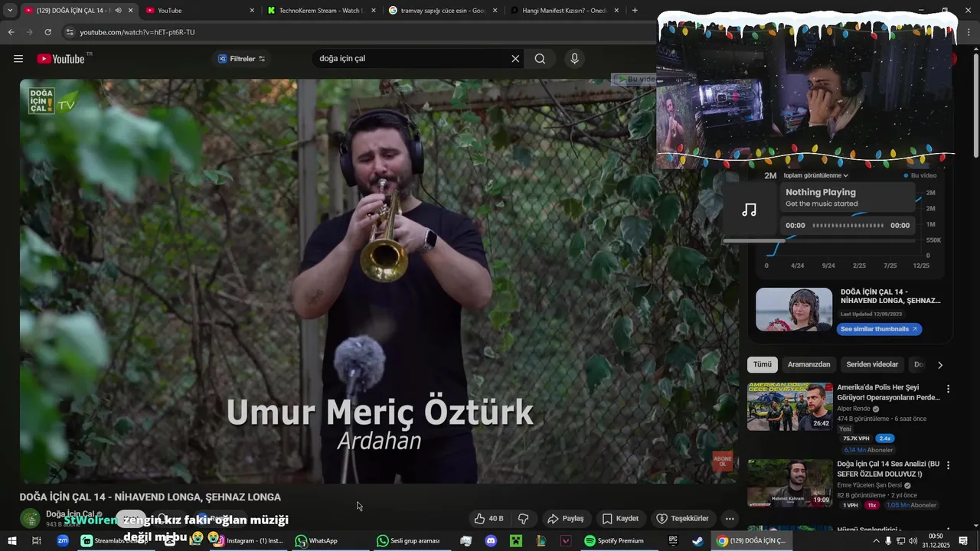Screen dimensions: 980x551
Task: Open the DOĞA İÇİN ÇAL 14 thumbnail card
Action: point(794,309)
